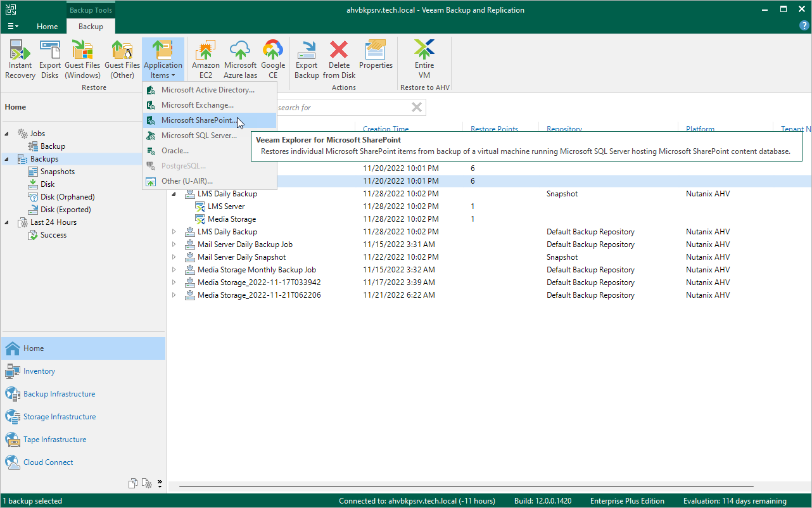Click the Export Backup ribbon icon
812x508 pixels.
point(307,60)
